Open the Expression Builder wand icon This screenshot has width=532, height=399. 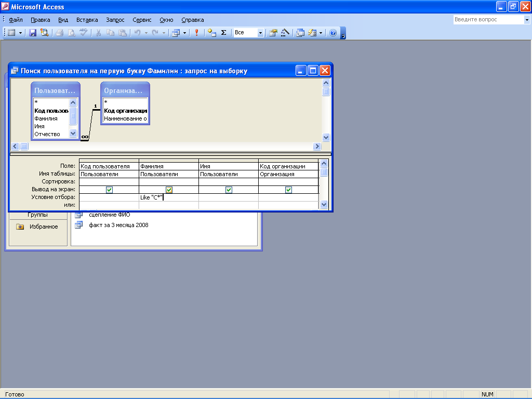pyautogui.click(x=285, y=33)
